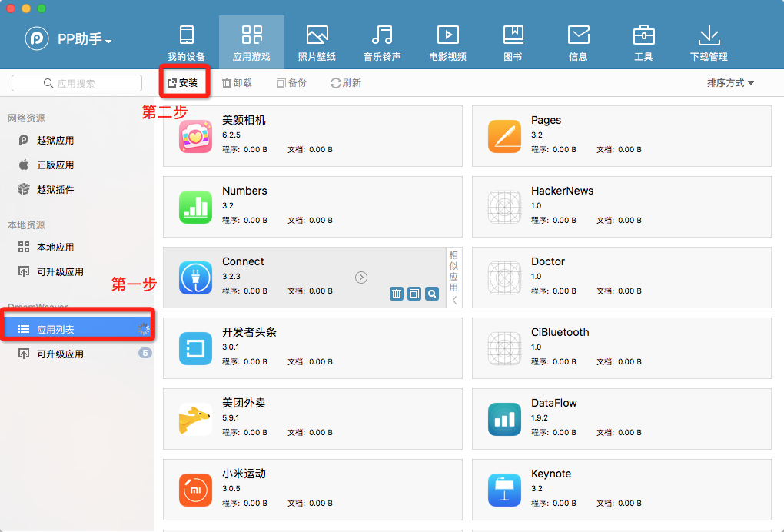Open the 图书 tab
The width and height of the screenshot is (784, 532).
[513, 42]
